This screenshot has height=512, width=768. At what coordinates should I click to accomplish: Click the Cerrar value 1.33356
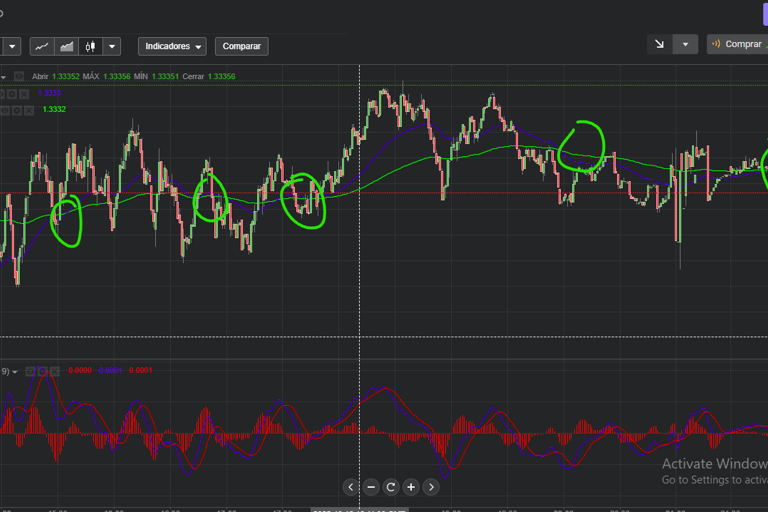(221, 76)
